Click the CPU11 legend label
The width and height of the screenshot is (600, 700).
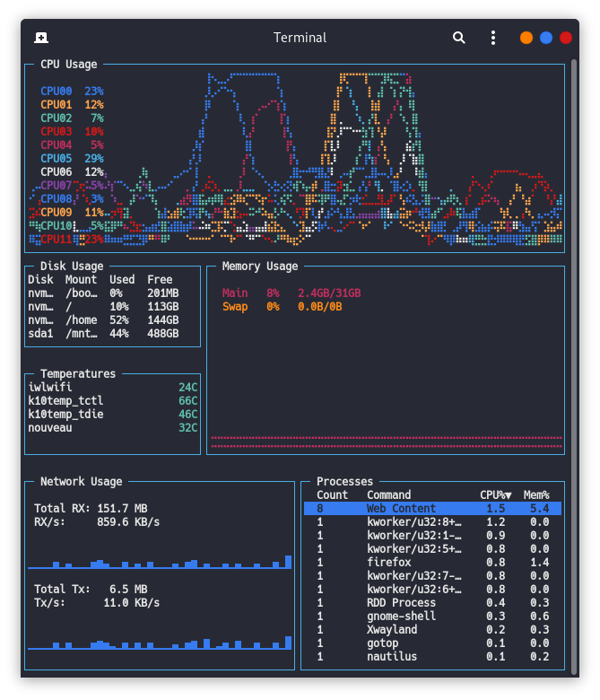tap(57, 240)
